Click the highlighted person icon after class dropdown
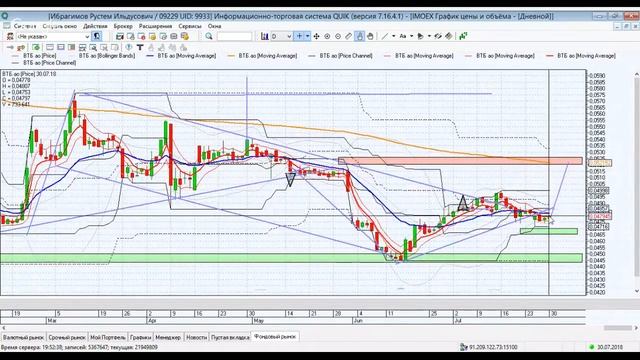 pyautogui.click(x=96, y=36)
